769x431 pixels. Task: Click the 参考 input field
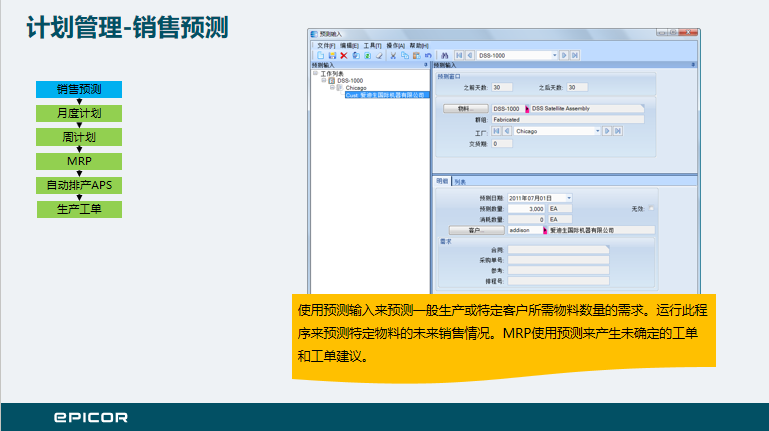(x=558, y=270)
